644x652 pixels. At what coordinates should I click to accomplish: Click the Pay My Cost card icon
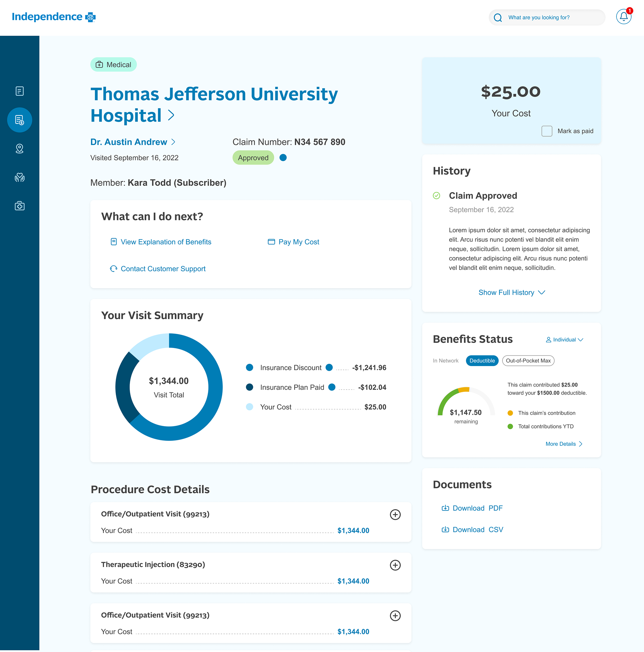[271, 242]
